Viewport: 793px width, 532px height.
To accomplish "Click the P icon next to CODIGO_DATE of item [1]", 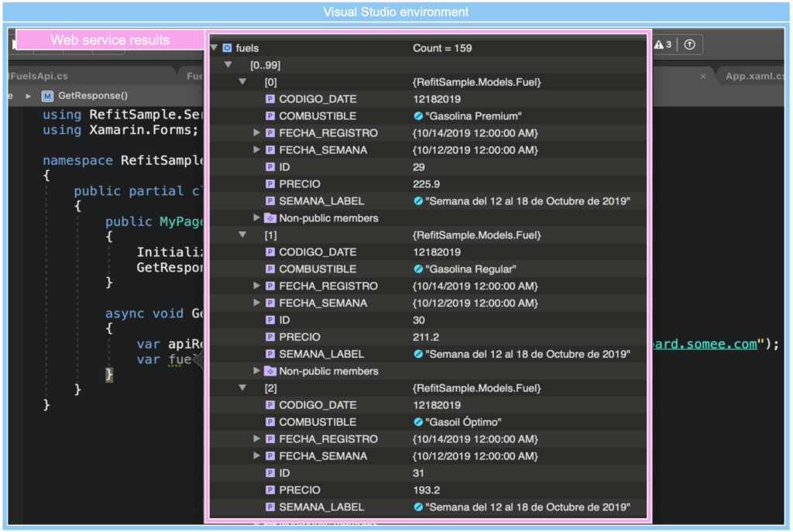I will click(x=271, y=252).
